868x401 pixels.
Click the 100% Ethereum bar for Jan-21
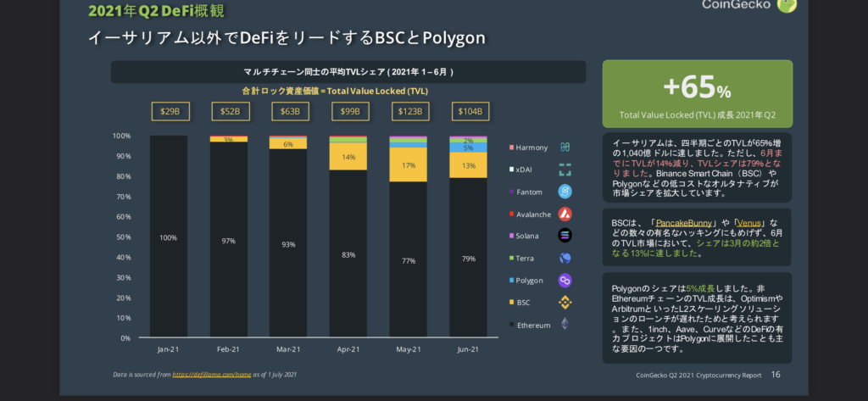click(169, 237)
